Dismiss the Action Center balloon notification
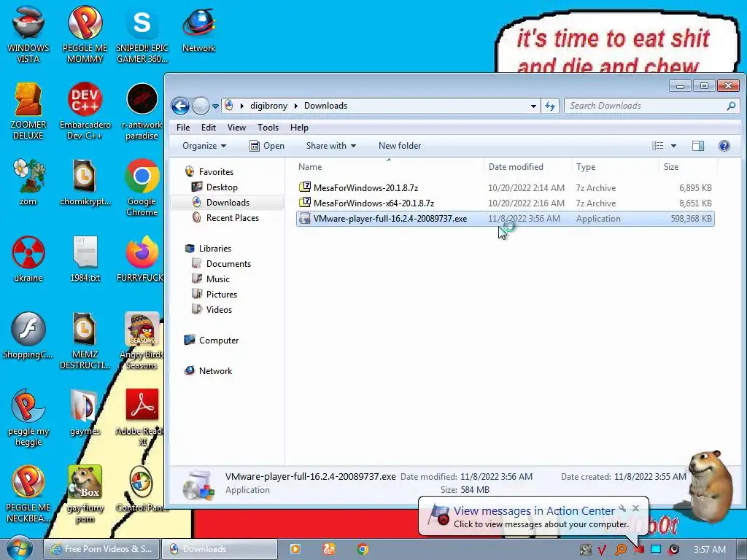The width and height of the screenshot is (747, 560). coord(635,508)
